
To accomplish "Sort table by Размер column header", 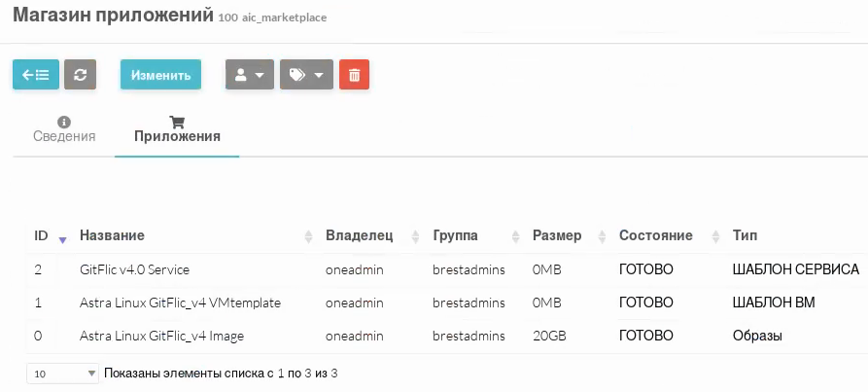I will click(557, 236).
